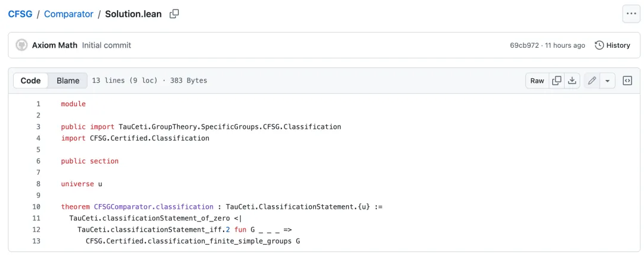Download raw file icon
This screenshot has width=644, height=256.
coord(572,81)
